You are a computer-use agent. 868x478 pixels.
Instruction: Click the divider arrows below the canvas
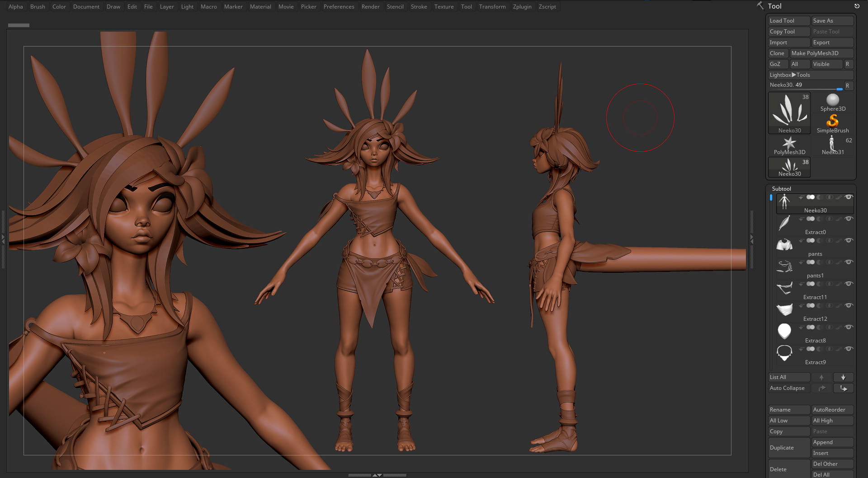pos(377,475)
